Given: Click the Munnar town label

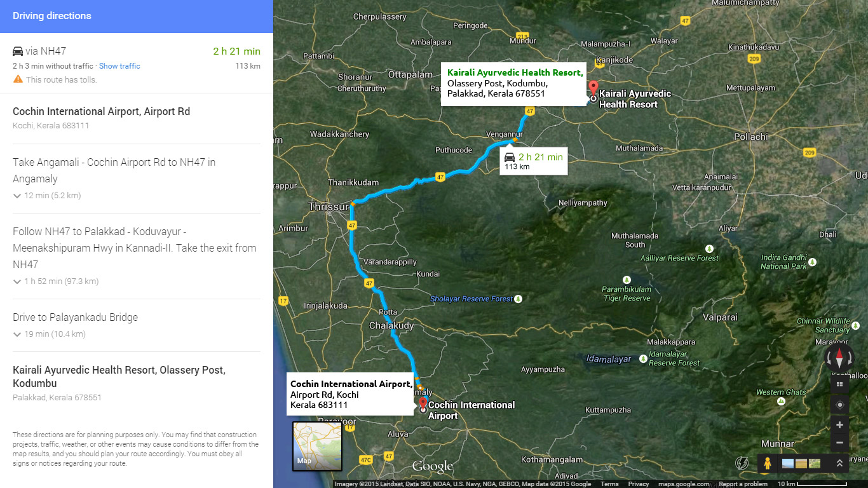Looking at the screenshot, I should click(x=778, y=444).
